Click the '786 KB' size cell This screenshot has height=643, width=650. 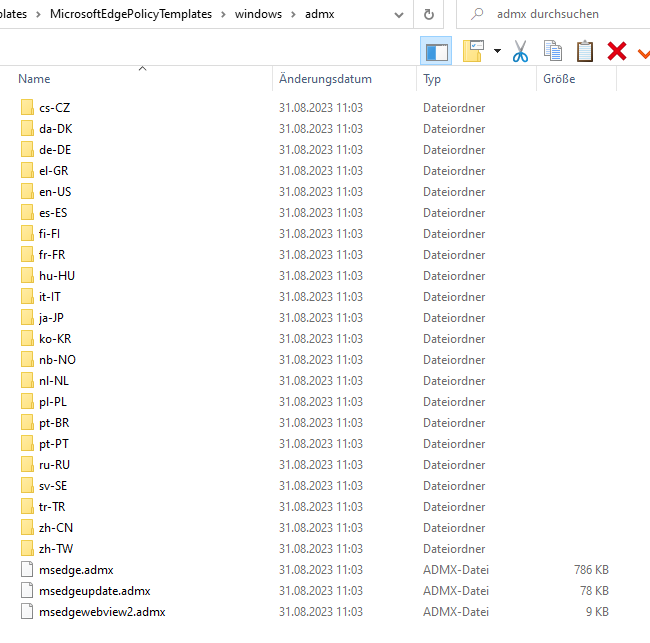pos(591,570)
